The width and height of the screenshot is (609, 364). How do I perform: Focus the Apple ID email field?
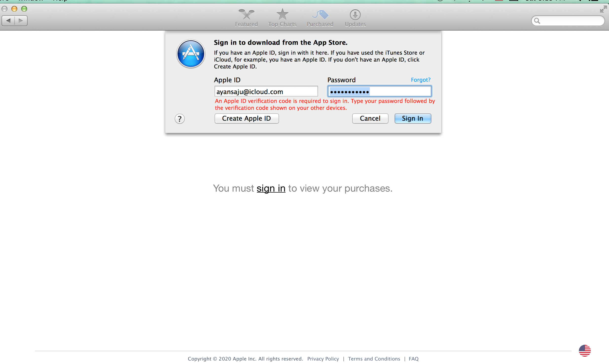(266, 92)
